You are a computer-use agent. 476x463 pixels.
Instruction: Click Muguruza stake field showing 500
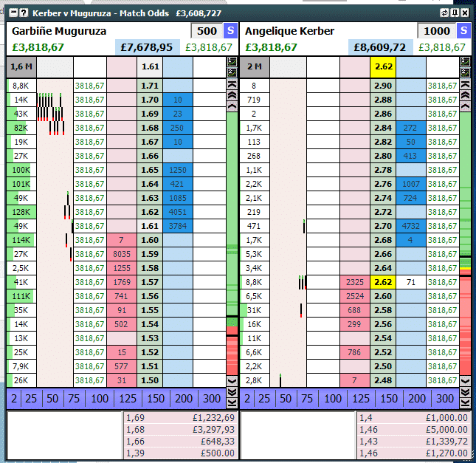[x=207, y=31]
